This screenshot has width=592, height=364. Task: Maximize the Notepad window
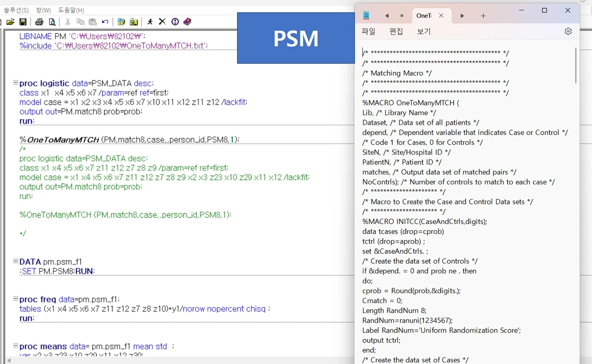pos(544,10)
